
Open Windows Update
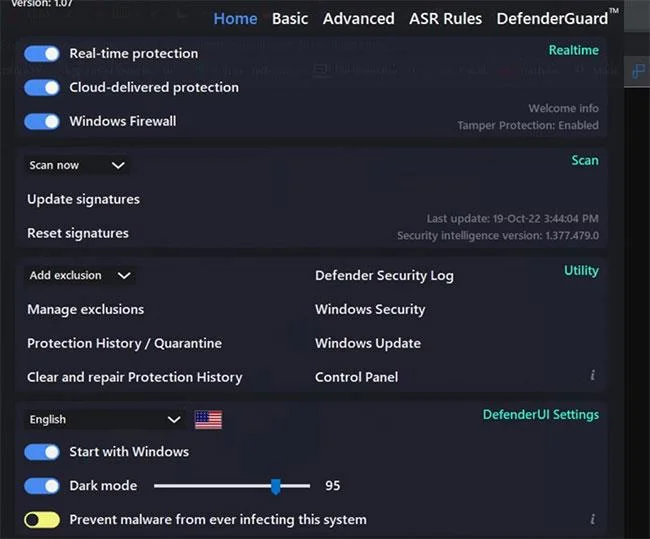(368, 344)
